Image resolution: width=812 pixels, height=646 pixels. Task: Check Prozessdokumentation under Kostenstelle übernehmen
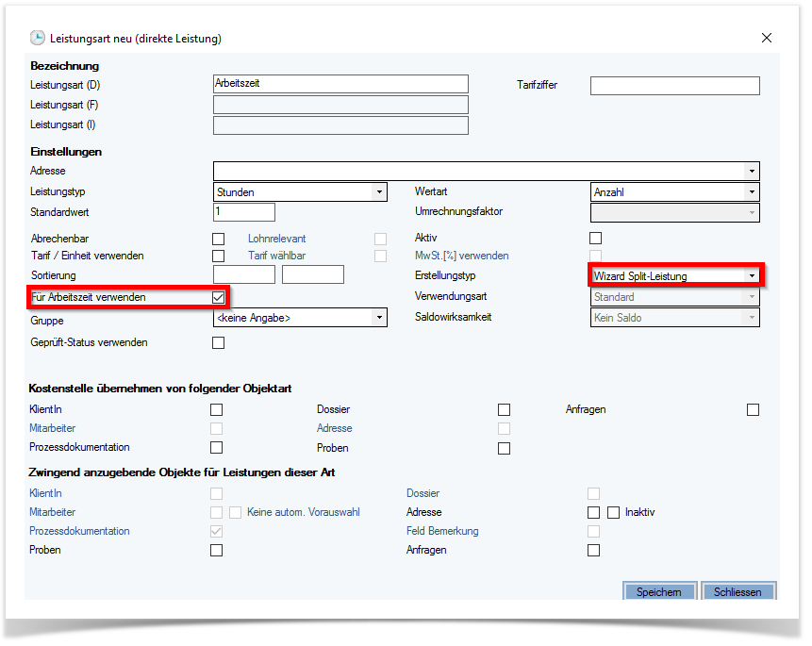tap(217, 448)
